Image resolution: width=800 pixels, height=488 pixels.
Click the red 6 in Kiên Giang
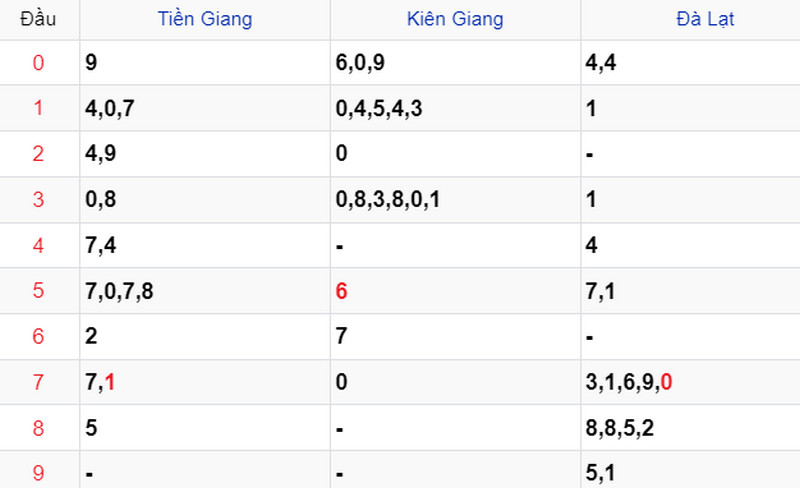[x=341, y=291]
